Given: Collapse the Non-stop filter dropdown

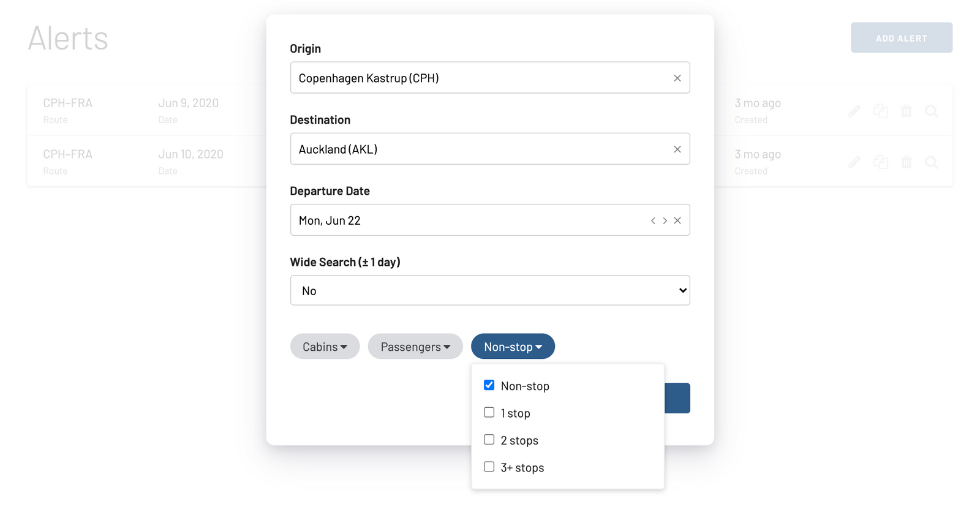Looking at the screenshot, I should 513,347.
